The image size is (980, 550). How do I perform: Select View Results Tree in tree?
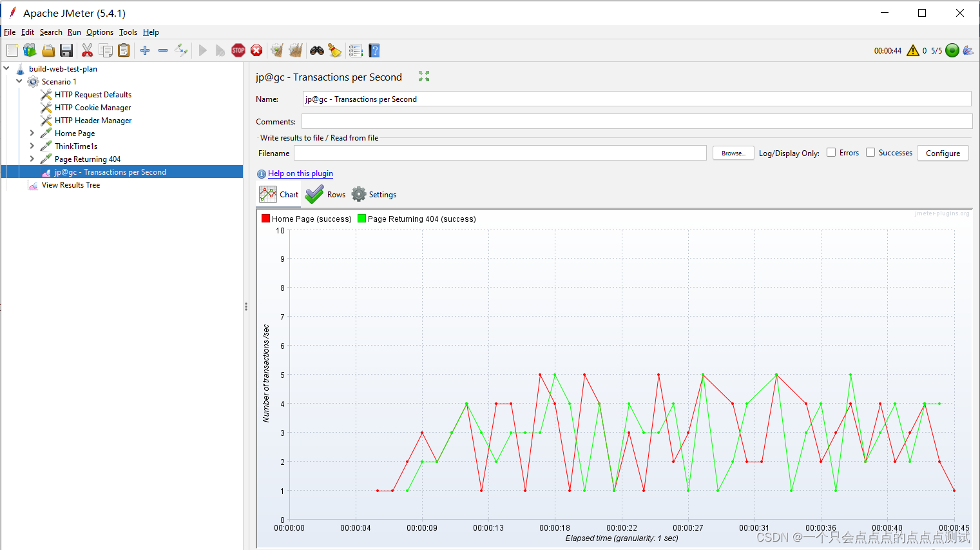[71, 184]
